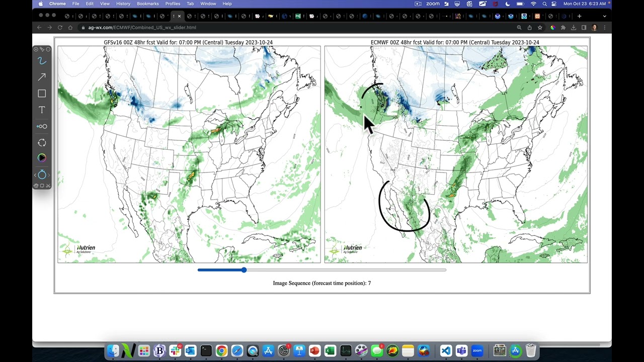The image size is (644, 362).
Task: Open the Chrome downloads tray
Action: (x=574, y=28)
